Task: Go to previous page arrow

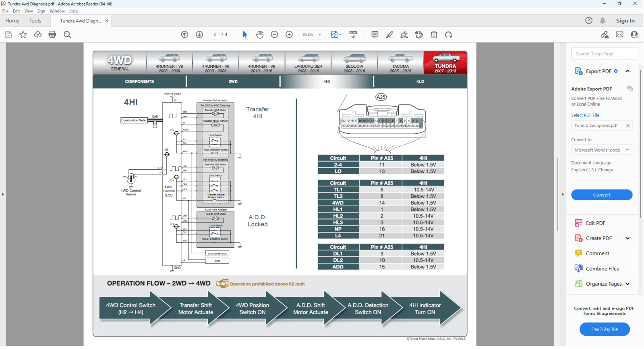Action: point(184,35)
